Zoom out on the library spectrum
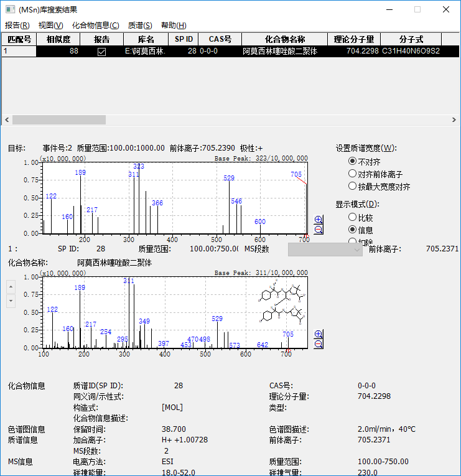The height and width of the screenshot is (476, 461). pyautogui.click(x=319, y=344)
